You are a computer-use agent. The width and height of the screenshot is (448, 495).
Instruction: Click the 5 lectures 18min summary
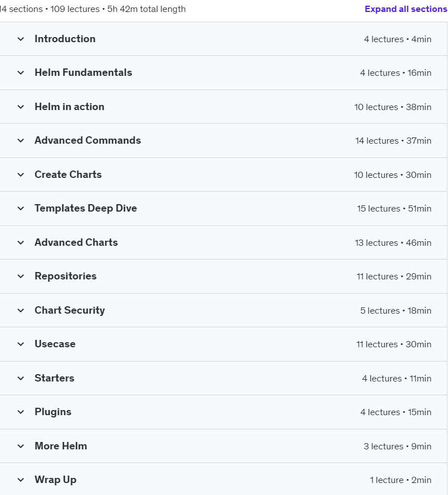395,311
